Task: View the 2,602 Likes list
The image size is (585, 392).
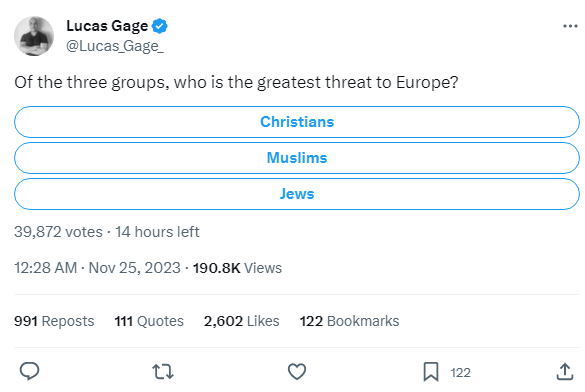Action: pos(241,321)
